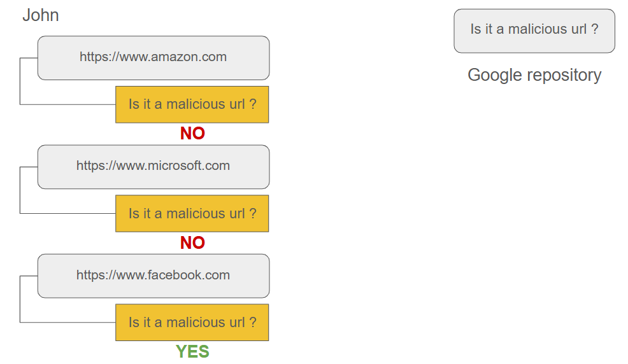Click the green YES label

tap(192, 352)
